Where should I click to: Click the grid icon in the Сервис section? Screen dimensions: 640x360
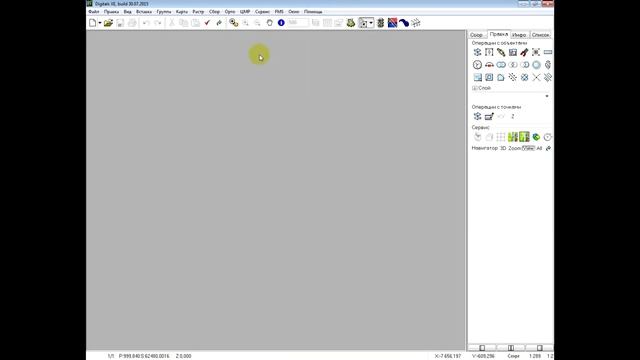click(501, 137)
